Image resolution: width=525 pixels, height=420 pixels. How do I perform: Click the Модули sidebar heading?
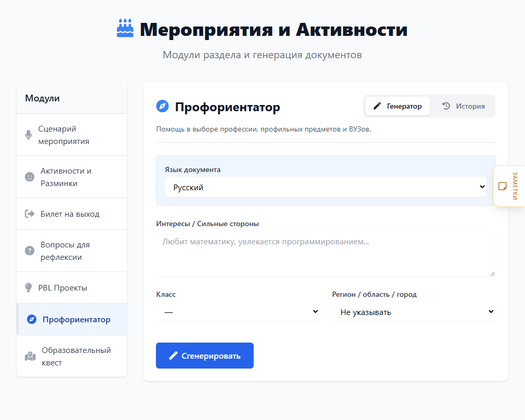point(42,98)
